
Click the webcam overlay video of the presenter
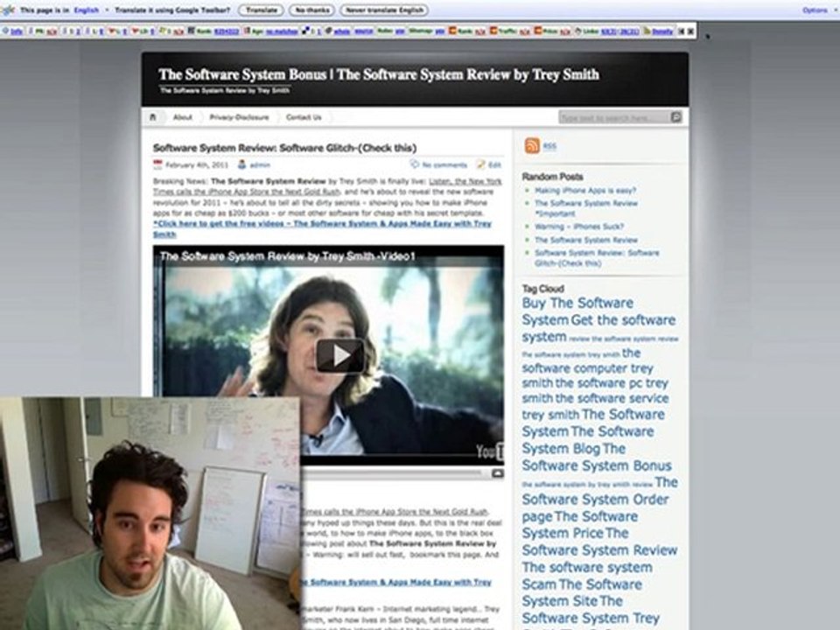(150, 514)
